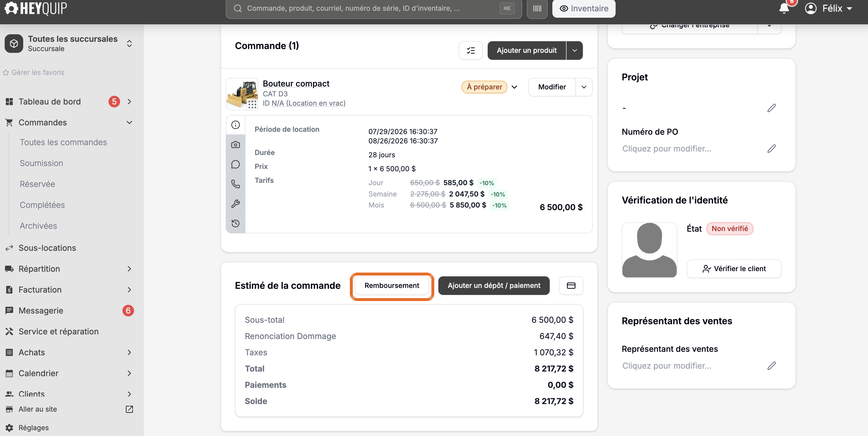Open notifications bell
868x436 pixels.
[784, 8]
